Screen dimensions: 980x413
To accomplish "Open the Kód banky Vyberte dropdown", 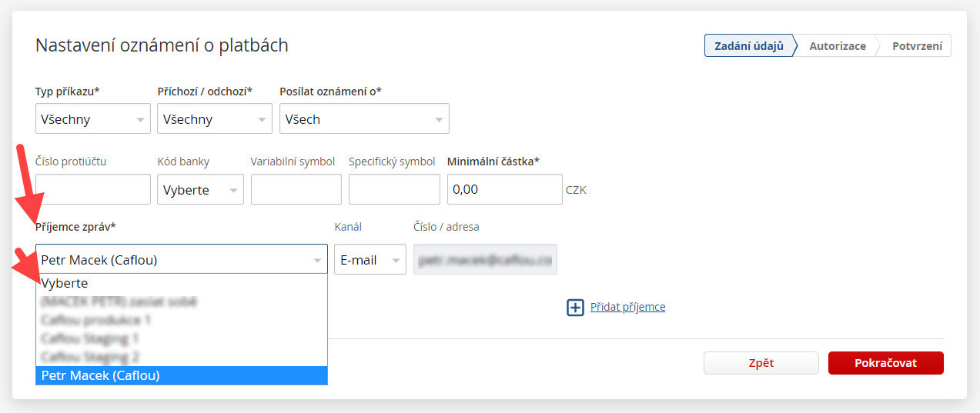I will (200, 190).
